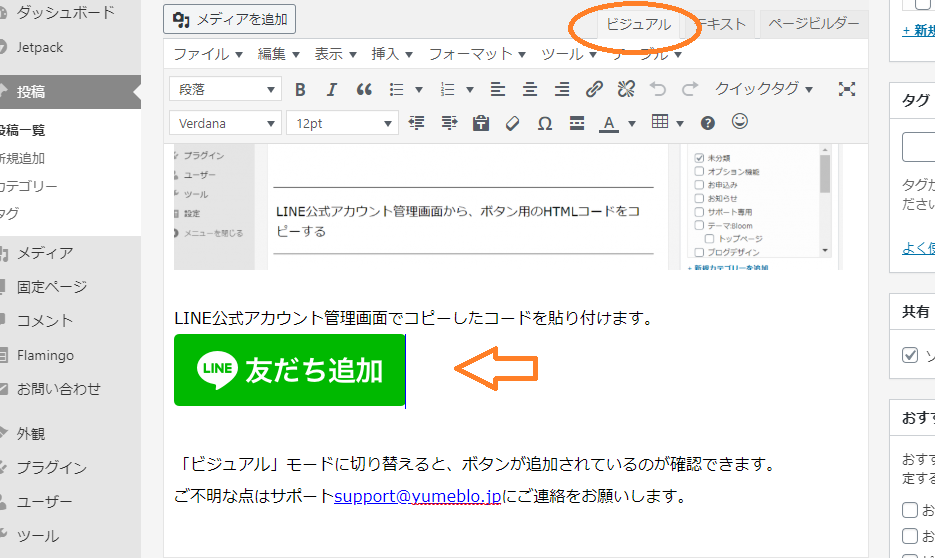This screenshot has height=558, width=935.
Task: Open プラグイン in admin sidebar
Action: [x=51, y=468]
